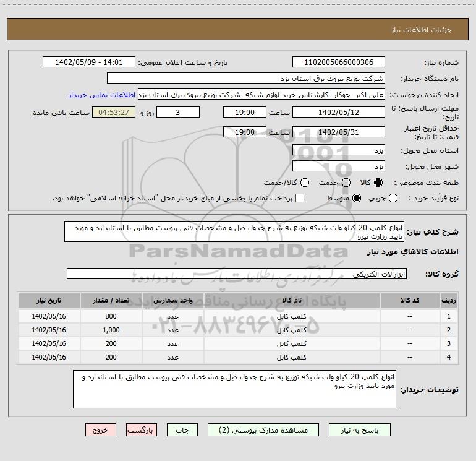This screenshot has height=461, width=476.
Task: Click the quantity 1,000 cell
Action: 111,330
